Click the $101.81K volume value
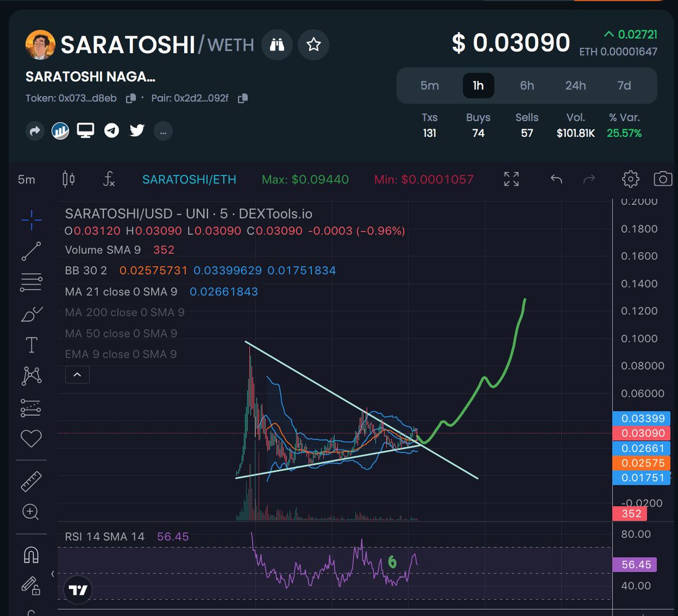This screenshot has width=678, height=616. point(575,133)
